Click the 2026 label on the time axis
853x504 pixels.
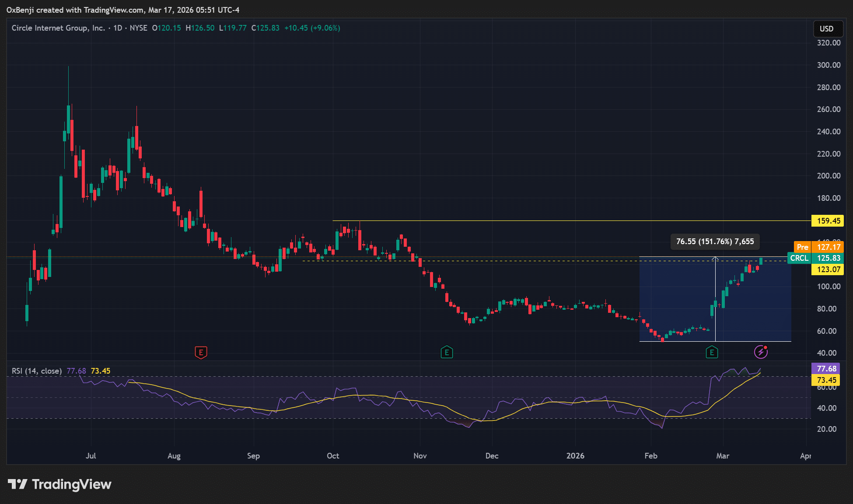[x=575, y=456]
